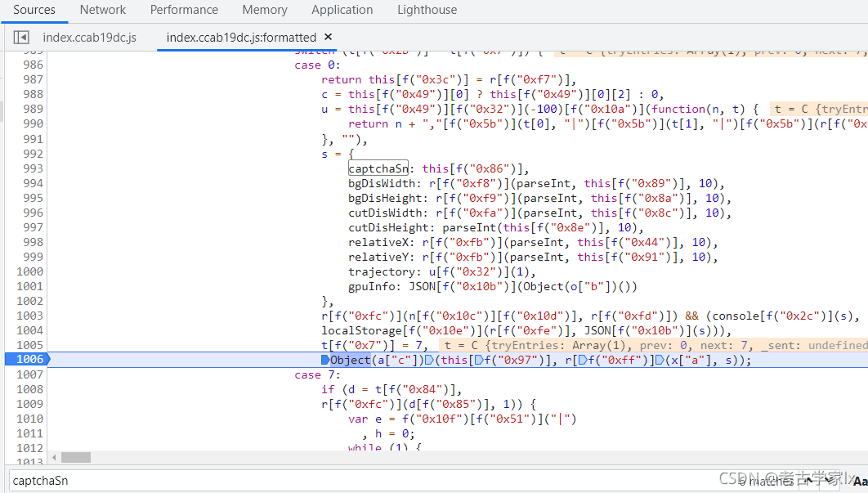Click the 'case 7:' statement
Viewport: 868px width, 493px height.
(x=317, y=375)
